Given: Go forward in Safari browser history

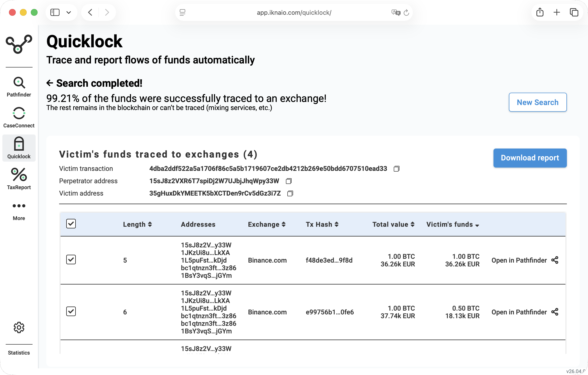Looking at the screenshot, I should click(107, 12).
